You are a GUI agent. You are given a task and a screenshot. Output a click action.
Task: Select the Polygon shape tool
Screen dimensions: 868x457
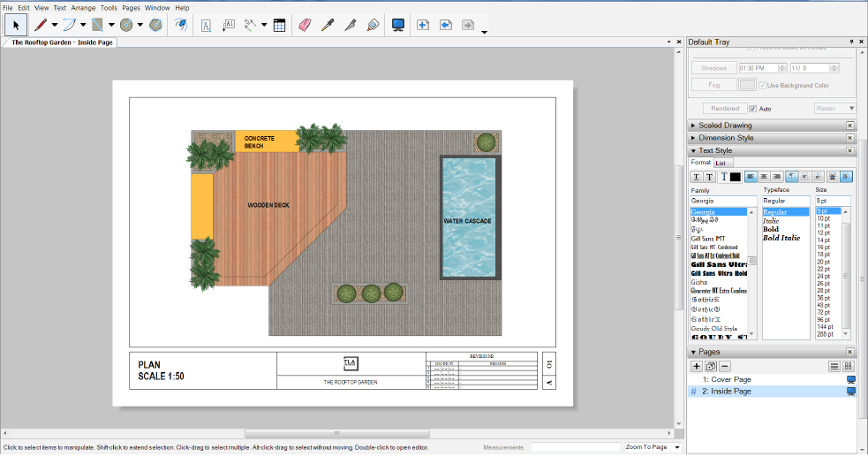click(155, 25)
